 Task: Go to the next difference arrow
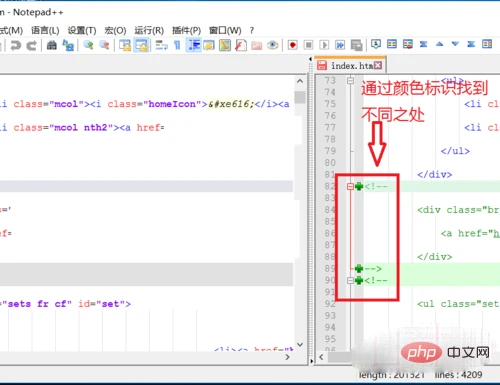(455, 44)
